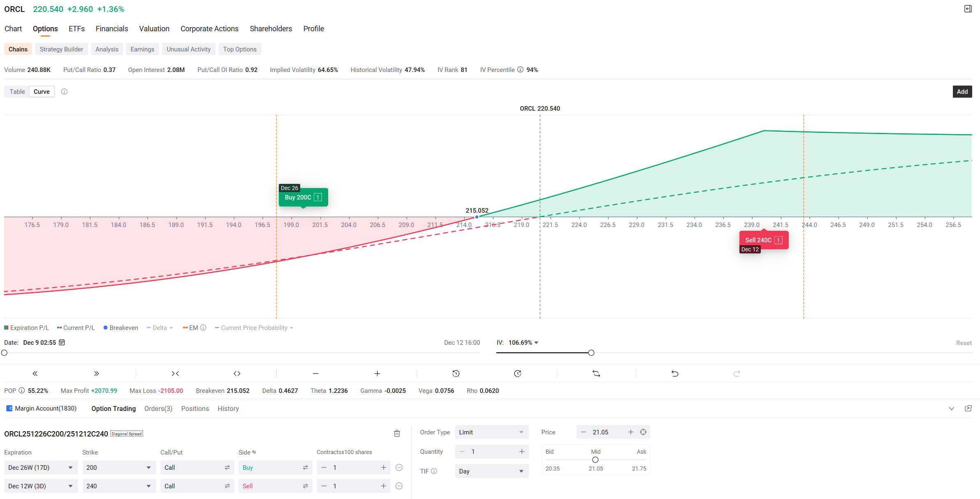The image size is (980, 499).
Task: Click Reset next to IV slider
Action: point(964,343)
